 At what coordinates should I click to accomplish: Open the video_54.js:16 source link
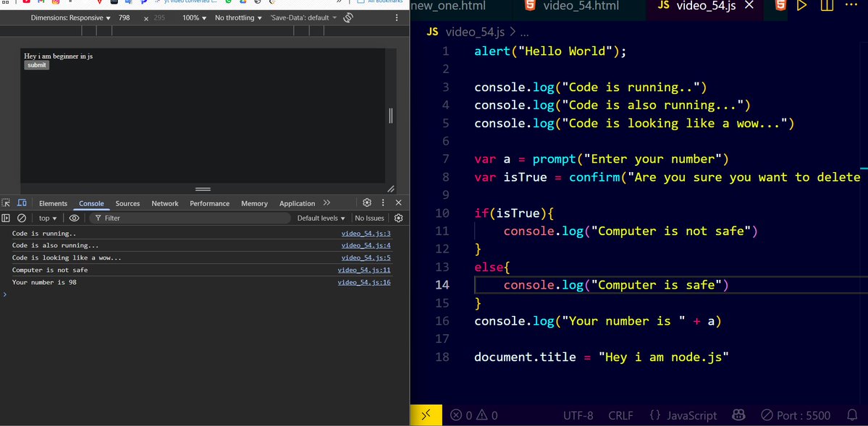tap(364, 282)
